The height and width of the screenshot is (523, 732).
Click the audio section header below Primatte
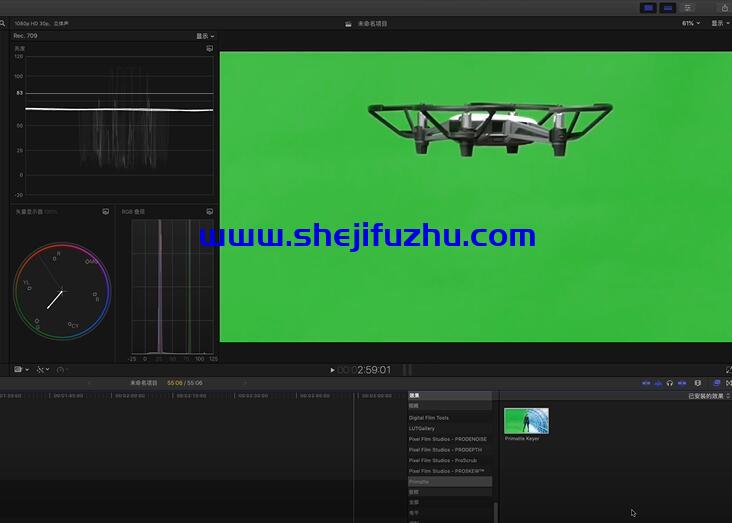[450, 492]
